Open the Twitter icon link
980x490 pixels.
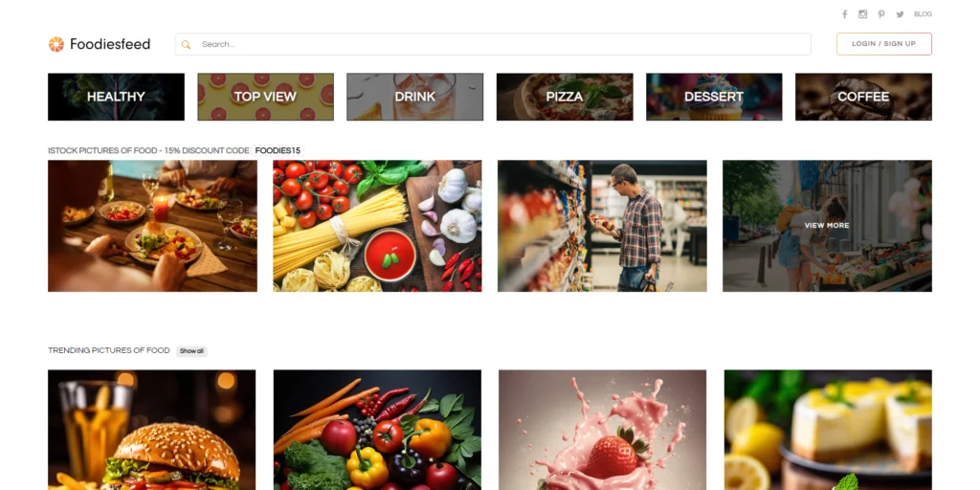point(900,14)
